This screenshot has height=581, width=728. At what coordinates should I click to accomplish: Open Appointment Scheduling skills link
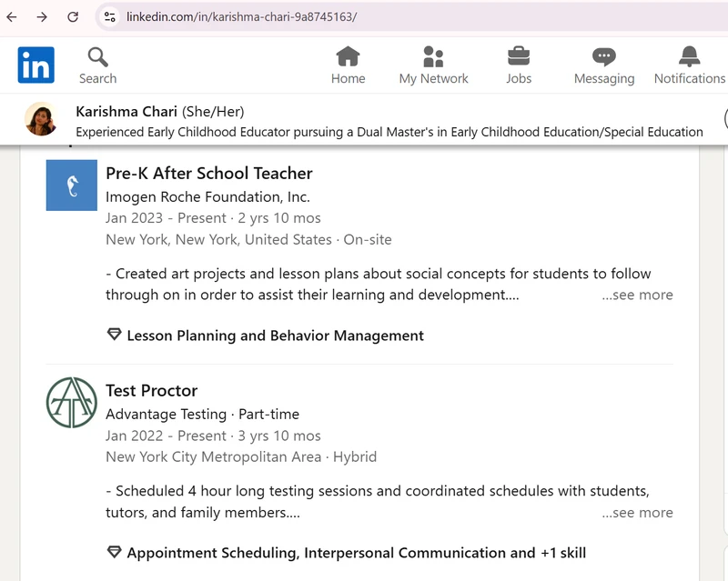point(356,553)
